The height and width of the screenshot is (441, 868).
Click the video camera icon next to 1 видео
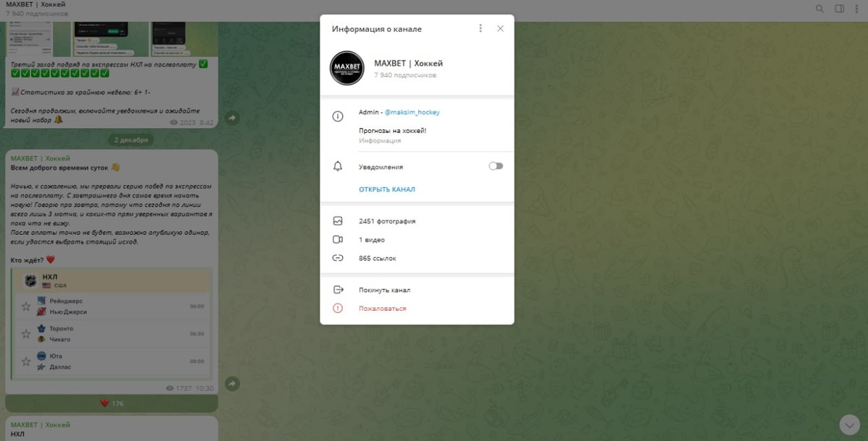coord(337,239)
